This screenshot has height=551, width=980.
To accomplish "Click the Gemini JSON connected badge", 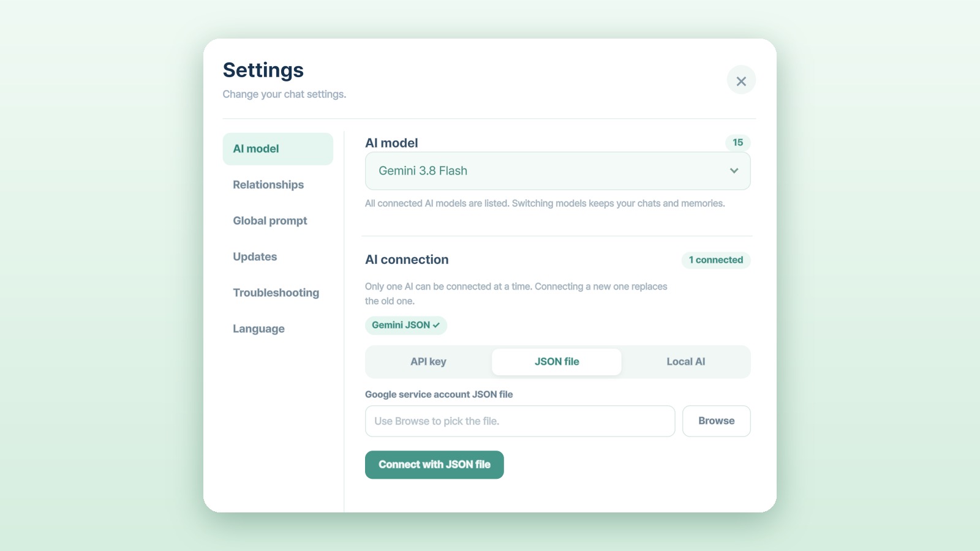I will coord(406,325).
